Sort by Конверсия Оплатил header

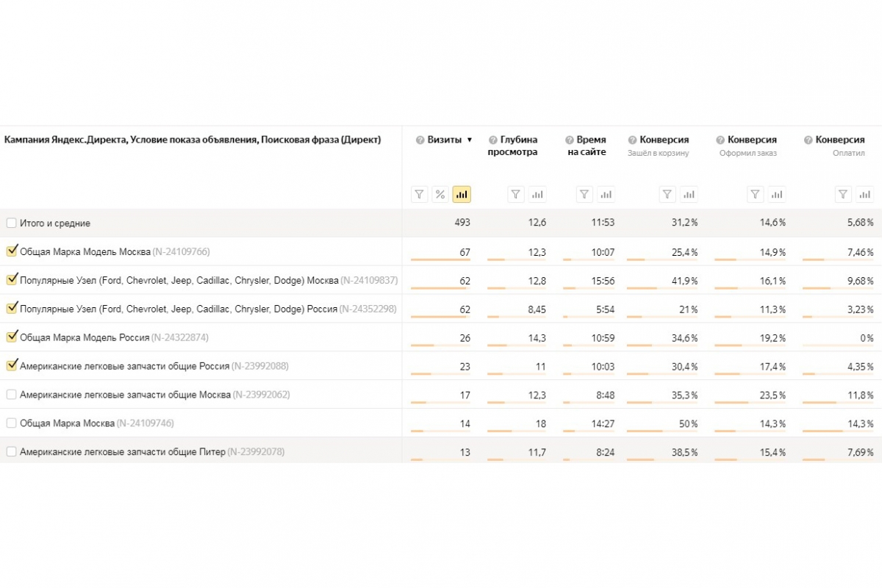[840, 140]
